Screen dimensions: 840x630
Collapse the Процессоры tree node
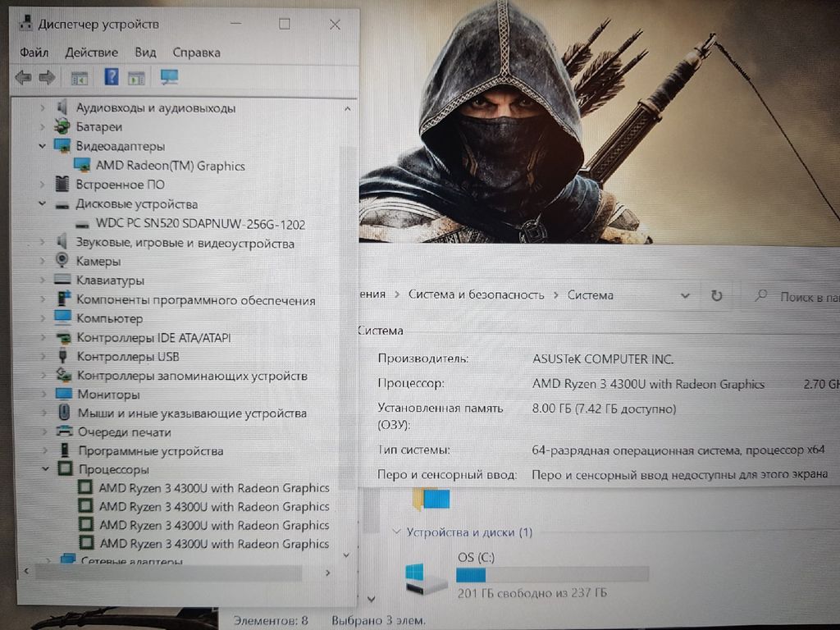click(x=46, y=468)
